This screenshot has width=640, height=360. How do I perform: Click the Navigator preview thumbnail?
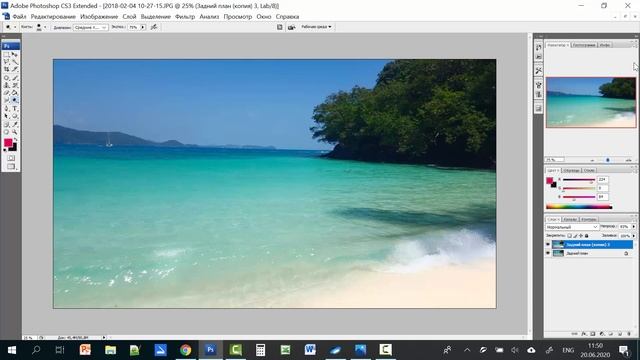[x=591, y=102]
